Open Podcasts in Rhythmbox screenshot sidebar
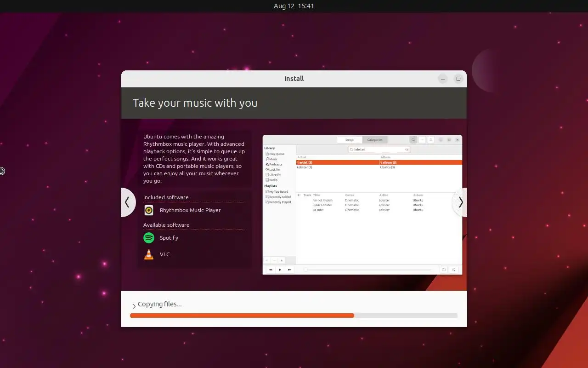This screenshot has width=588, height=368. coord(274,164)
